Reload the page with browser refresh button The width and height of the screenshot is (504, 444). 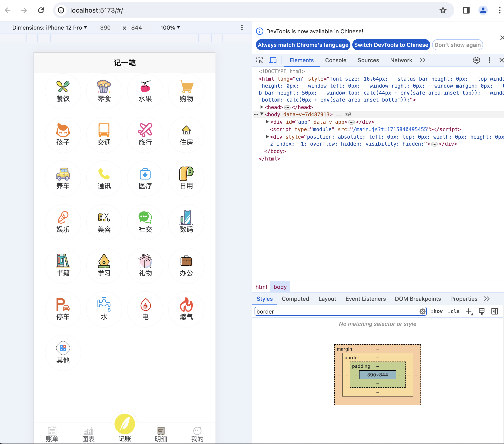(41, 10)
